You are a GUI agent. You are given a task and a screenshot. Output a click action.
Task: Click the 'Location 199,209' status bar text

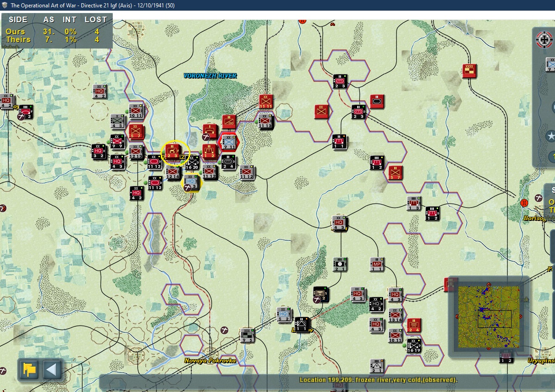tap(378, 380)
